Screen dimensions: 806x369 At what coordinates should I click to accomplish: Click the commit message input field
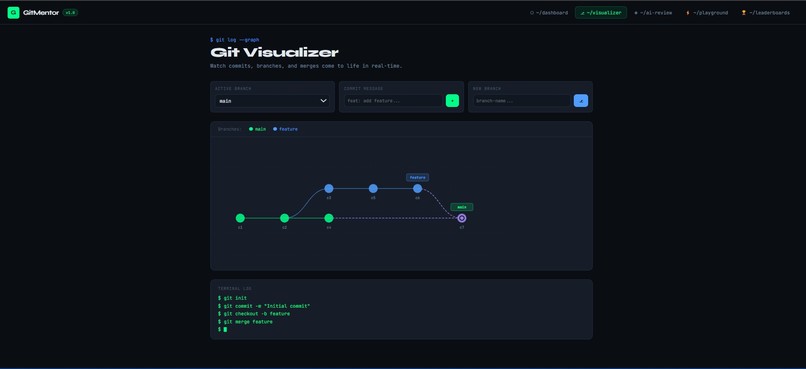tap(393, 101)
